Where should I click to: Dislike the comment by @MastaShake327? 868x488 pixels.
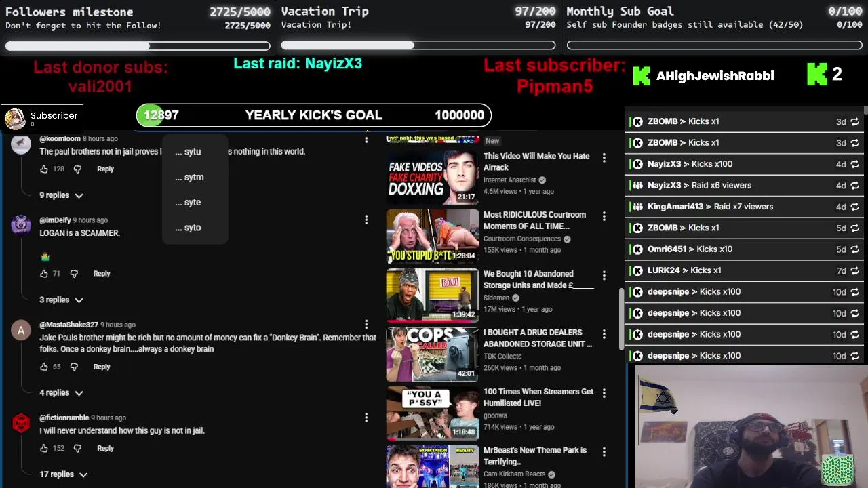tap(75, 367)
